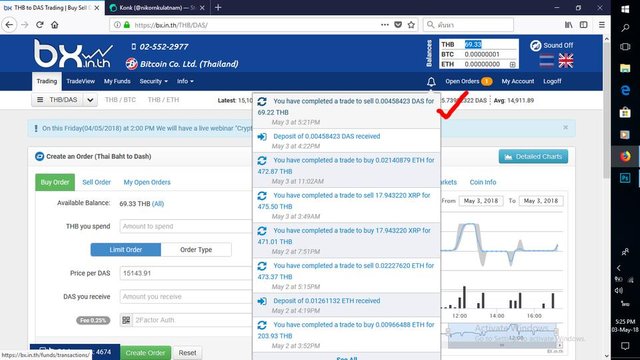Viewport: 640px width, 360px height.
Task: Reload the page with the refresh icon
Action: click(x=40, y=25)
